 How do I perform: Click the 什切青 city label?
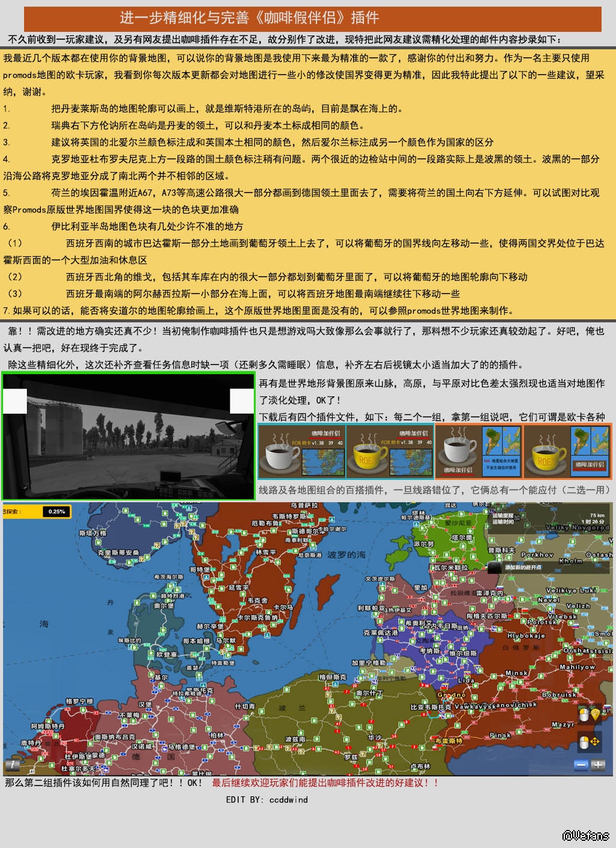[x=245, y=706]
